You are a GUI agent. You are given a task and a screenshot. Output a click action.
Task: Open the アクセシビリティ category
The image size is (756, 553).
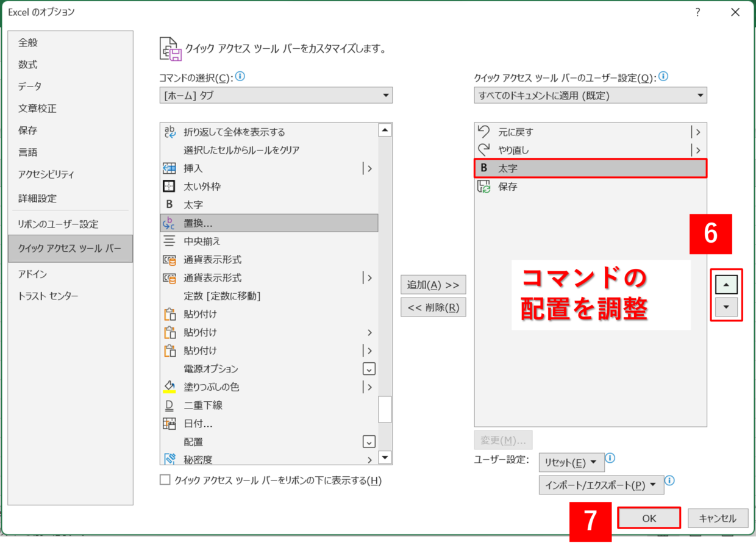tap(71, 174)
